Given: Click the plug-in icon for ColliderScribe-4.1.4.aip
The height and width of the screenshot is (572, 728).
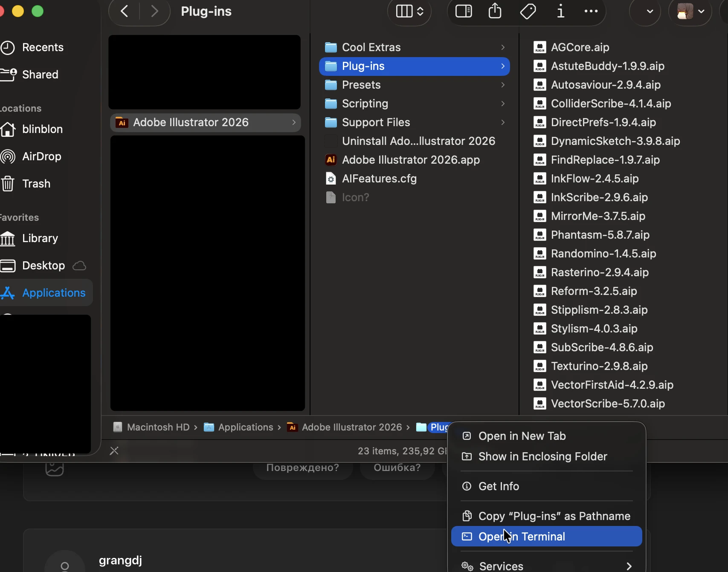Looking at the screenshot, I should point(540,104).
